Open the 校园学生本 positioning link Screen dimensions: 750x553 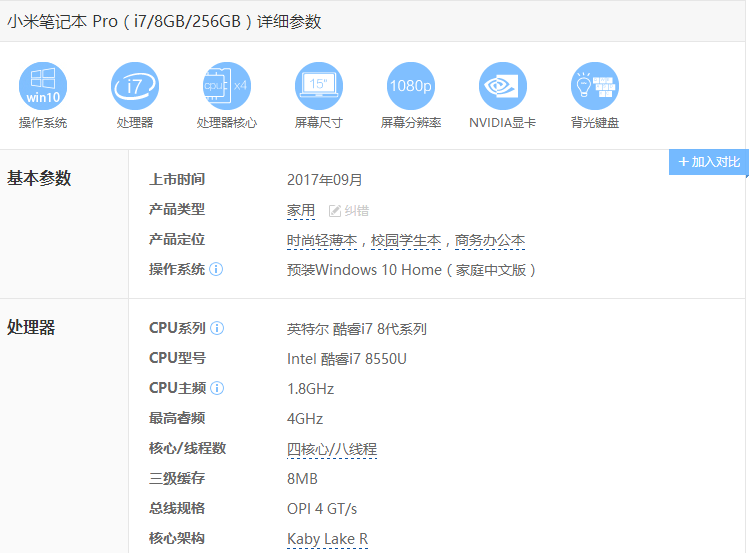(406, 241)
